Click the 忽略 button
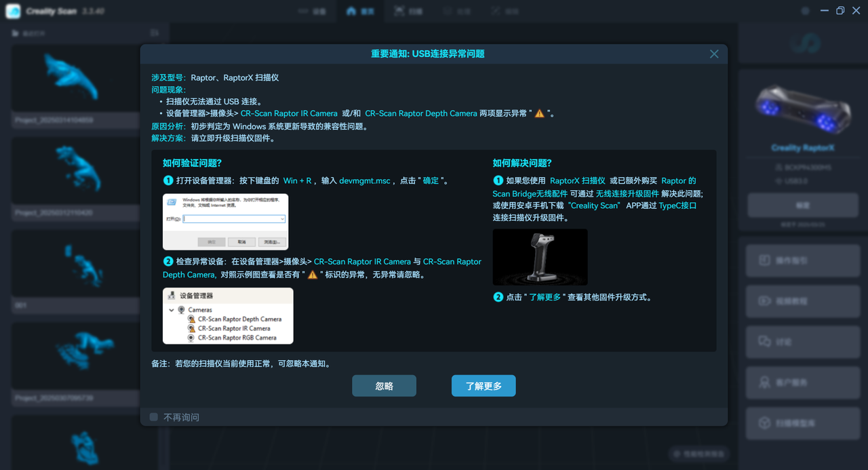The width and height of the screenshot is (868, 470). pyautogui.click(x=384, y=386)
